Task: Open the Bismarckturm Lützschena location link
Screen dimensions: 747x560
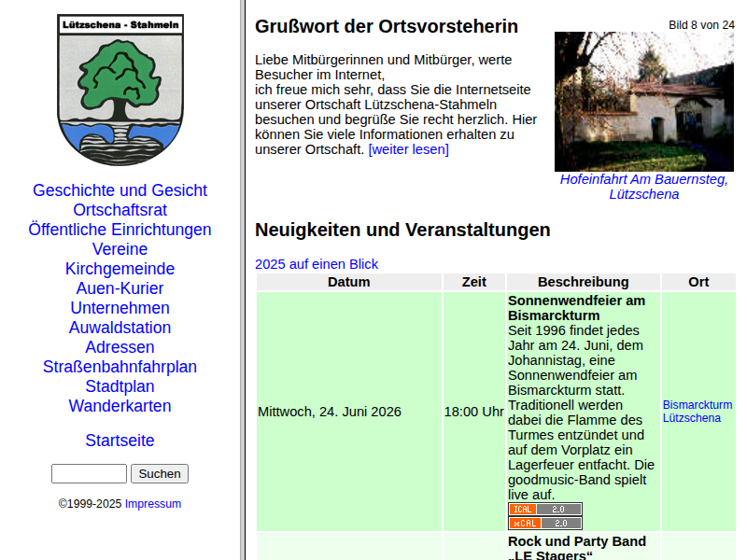Action: pos(698,412)
